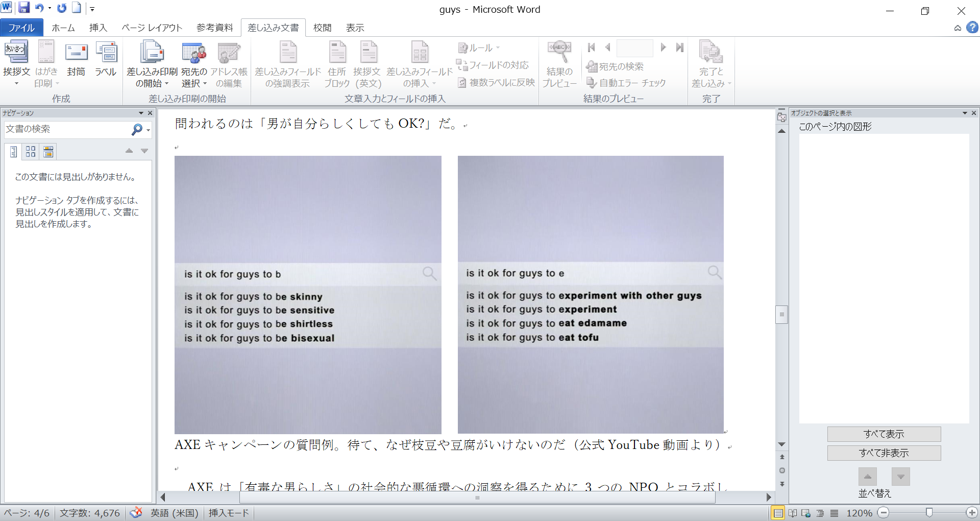This screenshot has height=521, width=980.
Task: Click the すべて表示 button
Action: 884,434
